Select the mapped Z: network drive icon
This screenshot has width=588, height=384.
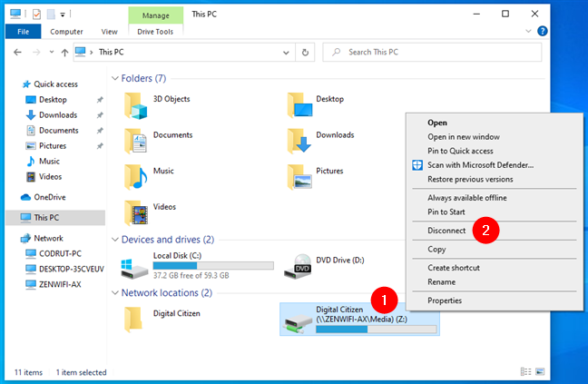tap(299, 325)
